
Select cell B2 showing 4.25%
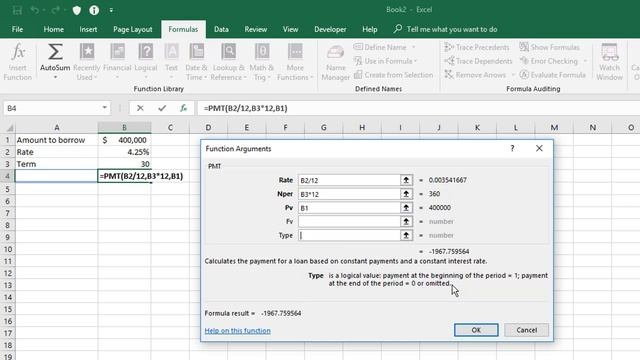coord(124,152)
